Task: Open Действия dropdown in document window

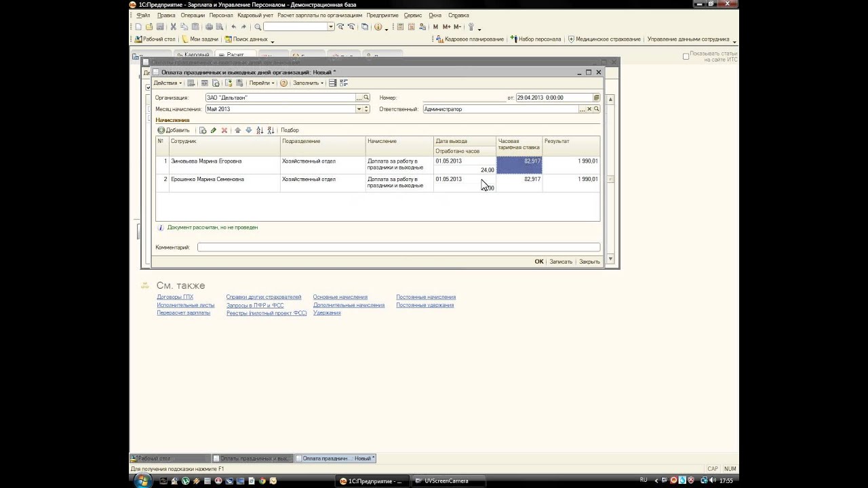Action: click(x=167, y=83)
